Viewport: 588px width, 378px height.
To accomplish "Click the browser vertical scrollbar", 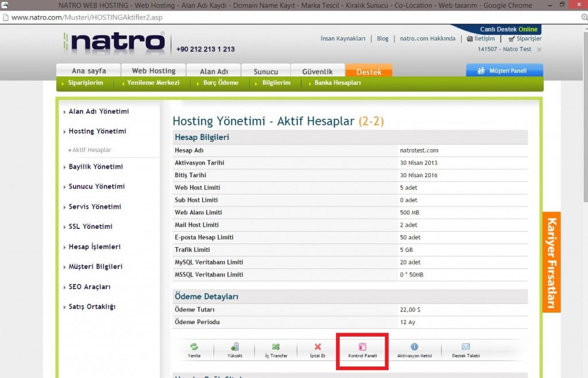I will click(x=585, y=116).
